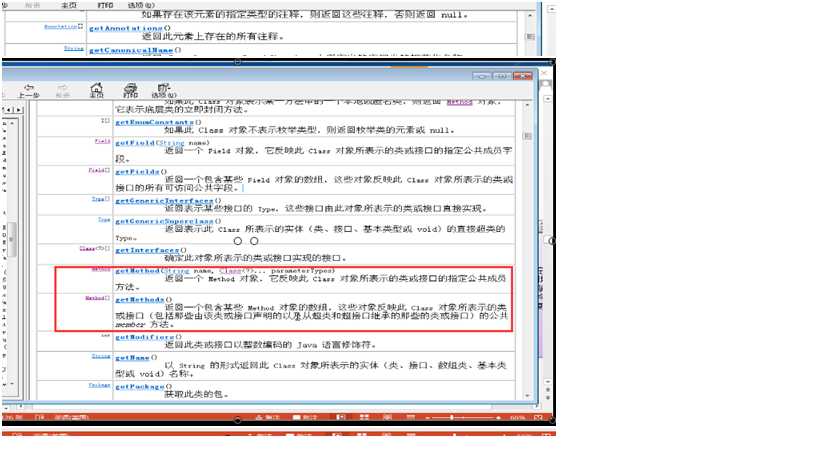Viewport: 819px width, 460px height.
Task: Click the navigation pane vertical scrollbar thumb
Action: [x=11, y=239]
